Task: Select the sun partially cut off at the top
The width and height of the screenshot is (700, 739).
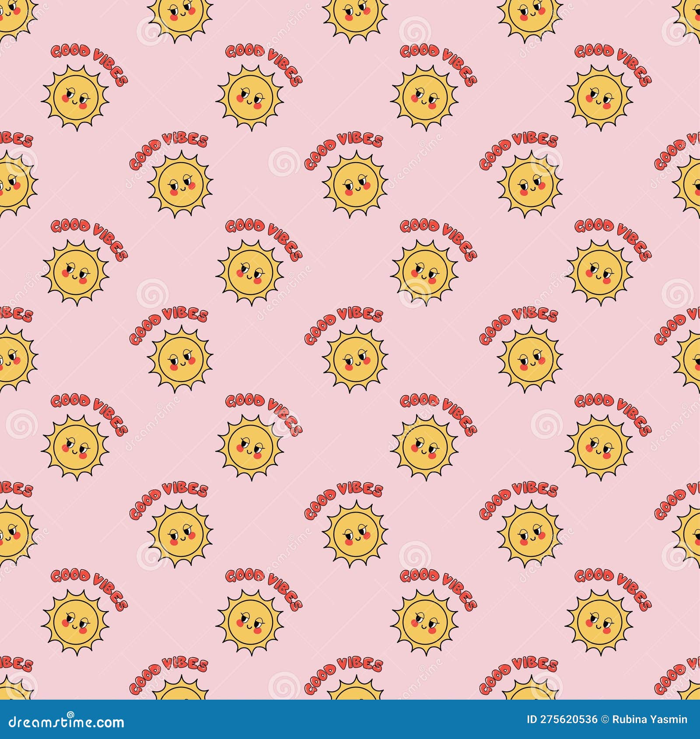Action: point(354,13)
